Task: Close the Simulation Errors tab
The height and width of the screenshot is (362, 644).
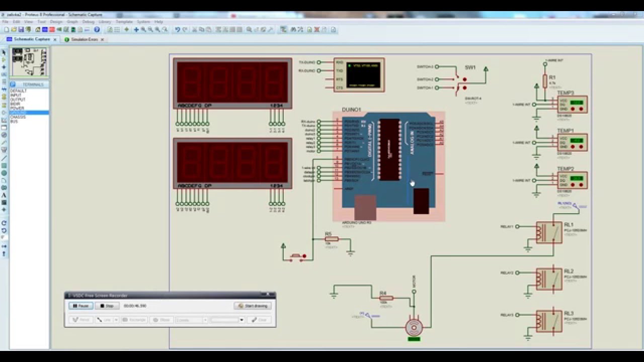Action: point(102,39)
